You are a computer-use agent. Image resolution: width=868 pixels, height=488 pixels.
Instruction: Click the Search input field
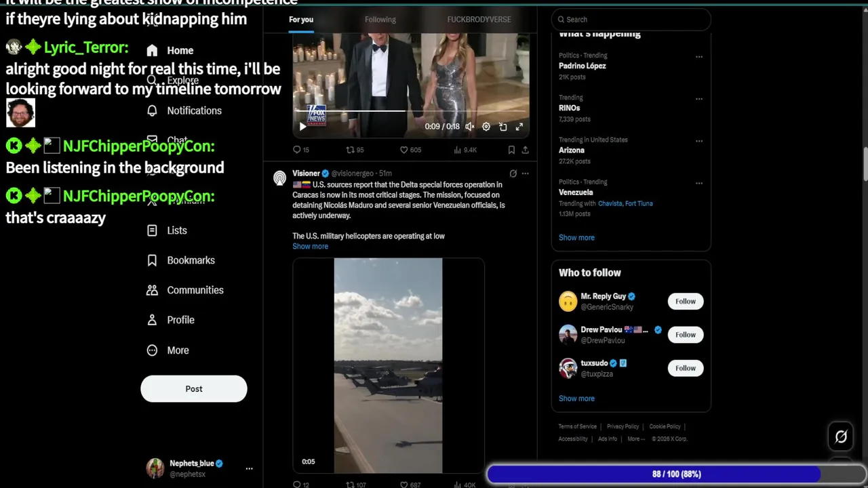pos(631,19)
